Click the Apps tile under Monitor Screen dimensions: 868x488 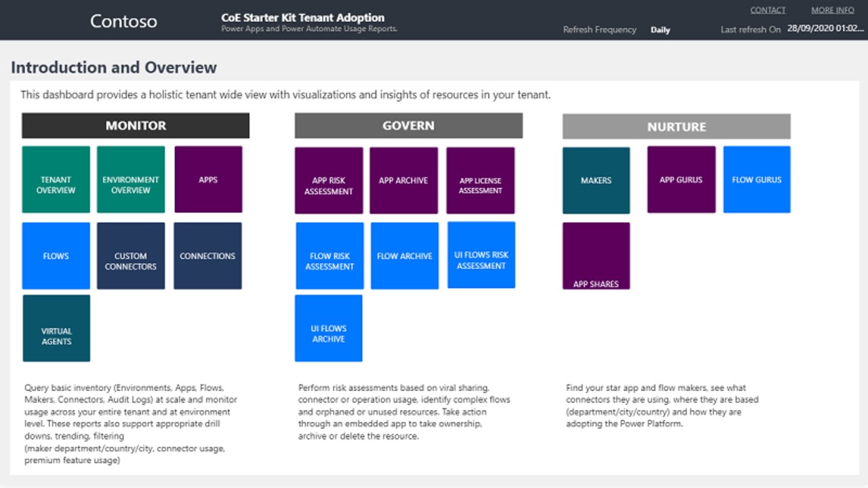208,180
